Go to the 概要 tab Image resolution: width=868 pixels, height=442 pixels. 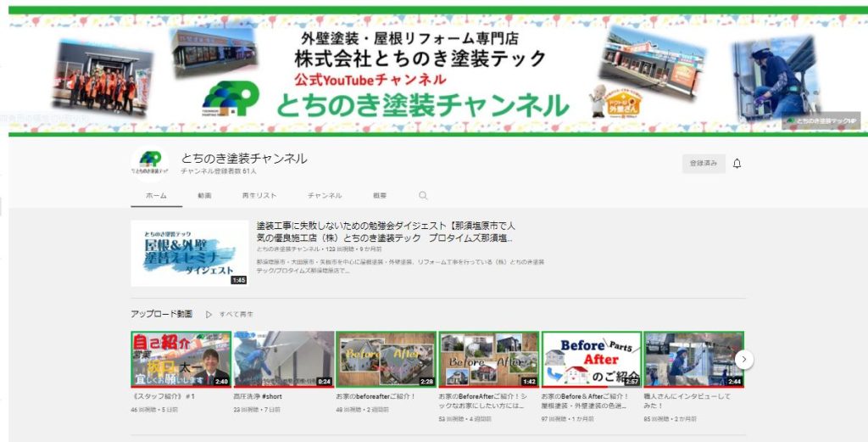380,196
